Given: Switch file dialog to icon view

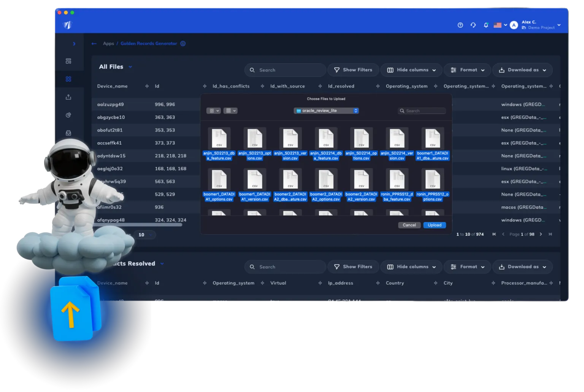Looking at the screenshot, I should pyautogui.click(x=213, y=111).
